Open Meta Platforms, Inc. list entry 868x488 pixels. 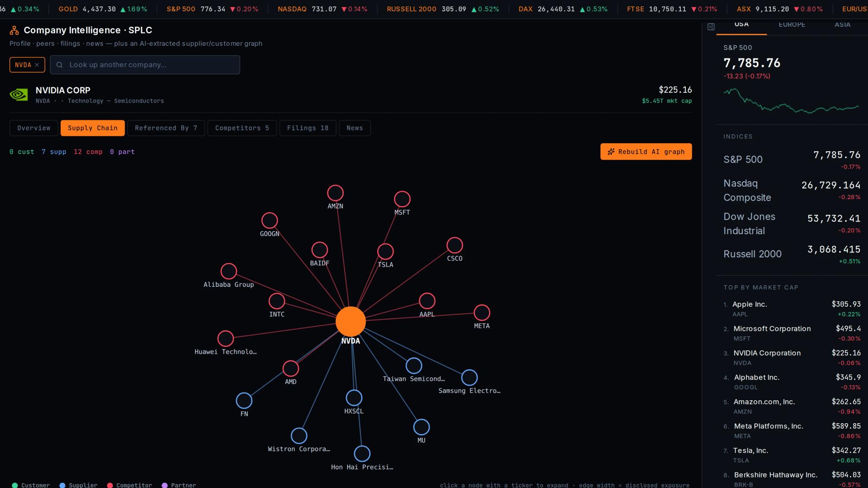point(792,430)
